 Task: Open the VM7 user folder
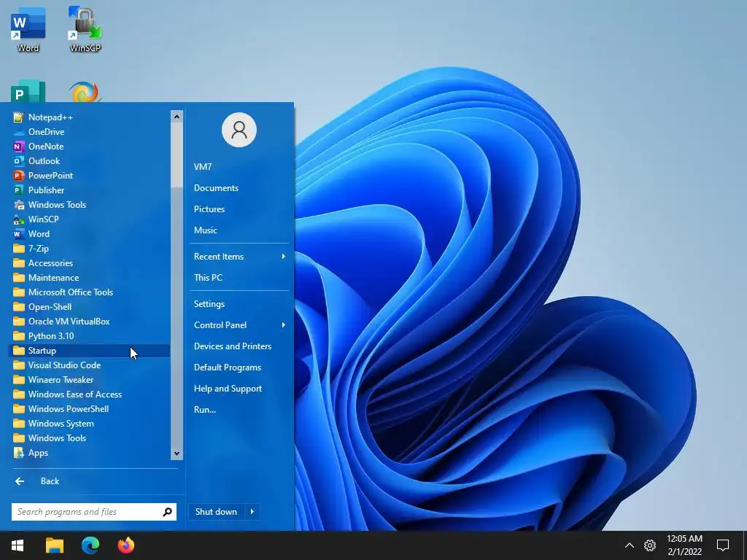click(239, 167)
